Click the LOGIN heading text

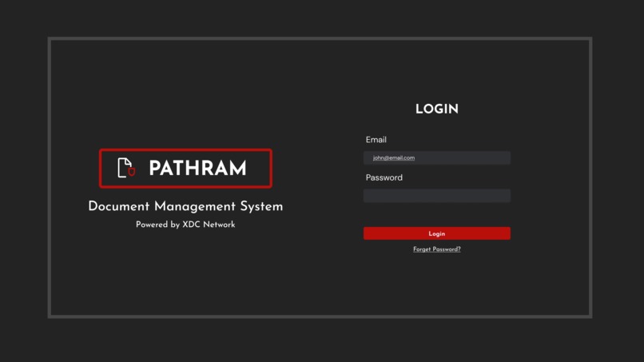point(436,109)
